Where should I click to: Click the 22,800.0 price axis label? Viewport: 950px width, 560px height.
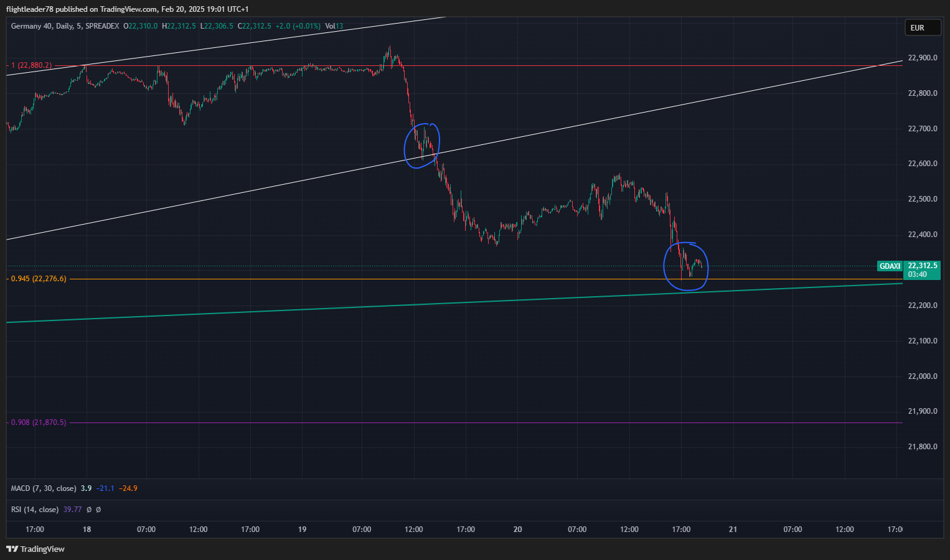(923, 93)
